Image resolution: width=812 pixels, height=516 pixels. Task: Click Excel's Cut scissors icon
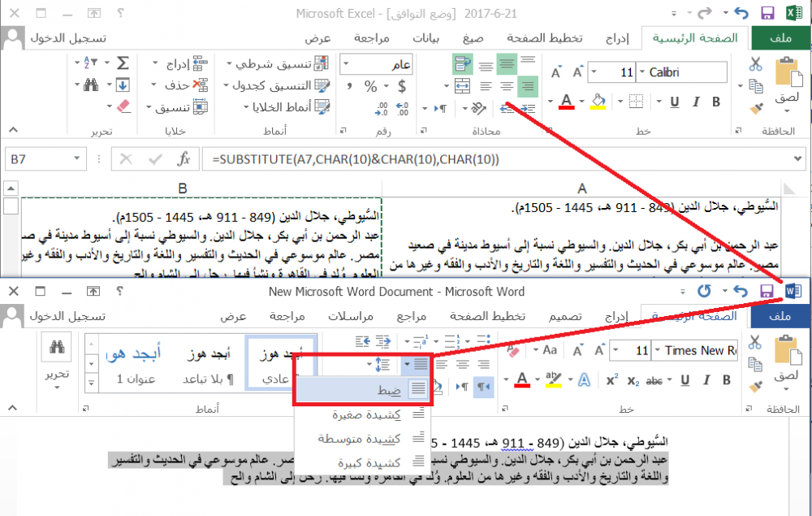[x=755, y=63]
